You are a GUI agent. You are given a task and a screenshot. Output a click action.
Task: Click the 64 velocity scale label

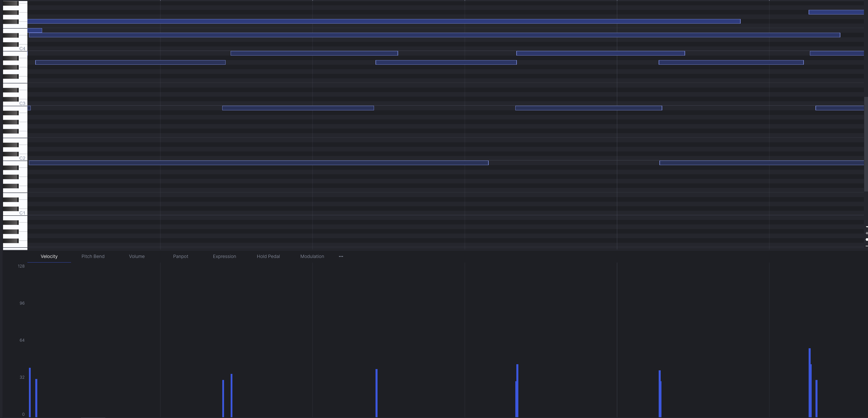22,340
